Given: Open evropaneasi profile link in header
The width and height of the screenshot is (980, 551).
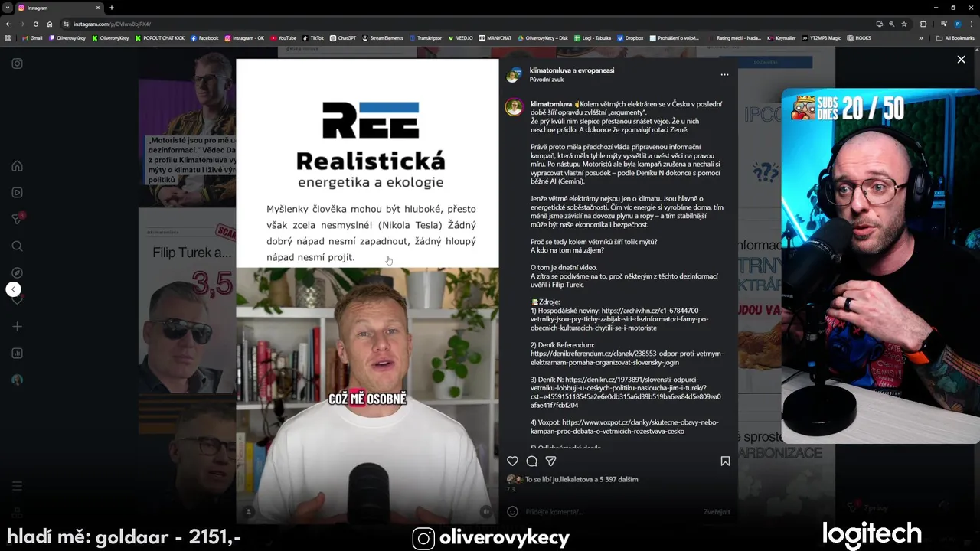Looking at the screenshot, I should (x=596, y=70).
